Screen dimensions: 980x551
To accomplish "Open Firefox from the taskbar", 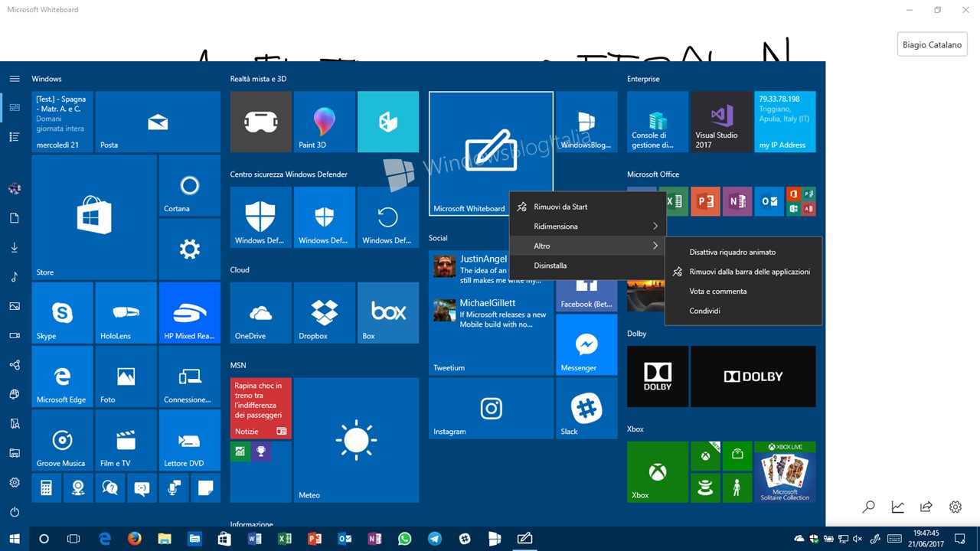I will (134, 539).
